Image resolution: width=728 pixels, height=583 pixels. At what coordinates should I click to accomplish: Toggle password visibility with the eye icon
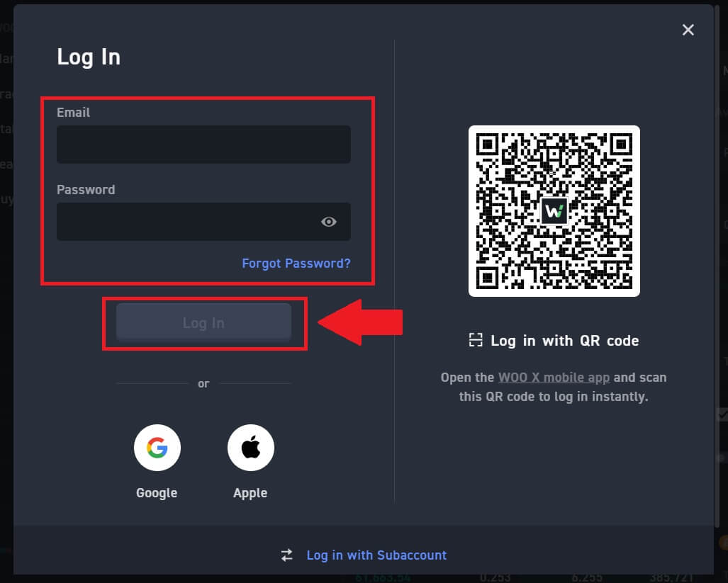[x=328, y=222]
